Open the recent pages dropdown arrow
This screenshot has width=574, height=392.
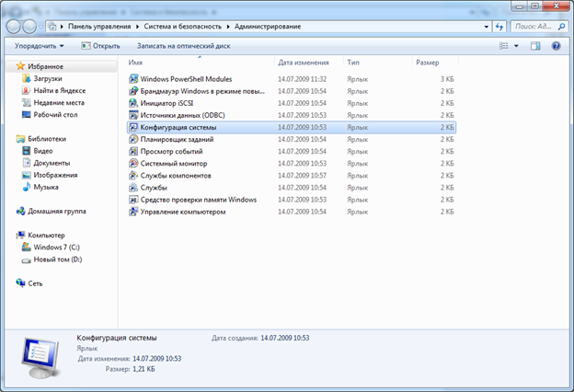pyautogui.click(x=40, y=27)
